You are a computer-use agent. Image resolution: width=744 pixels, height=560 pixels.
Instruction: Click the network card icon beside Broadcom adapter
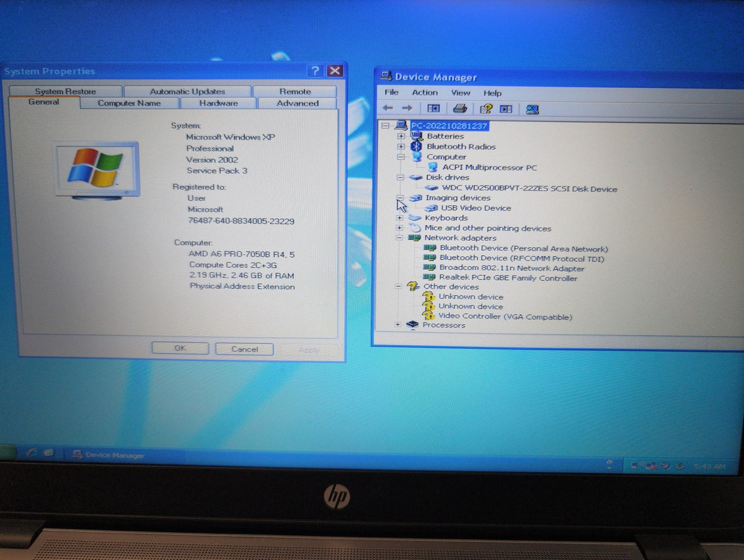[x=429, y=268]
